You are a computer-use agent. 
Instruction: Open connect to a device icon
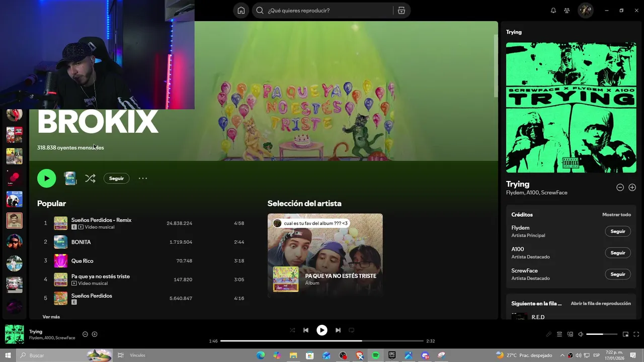coord(570,334)
